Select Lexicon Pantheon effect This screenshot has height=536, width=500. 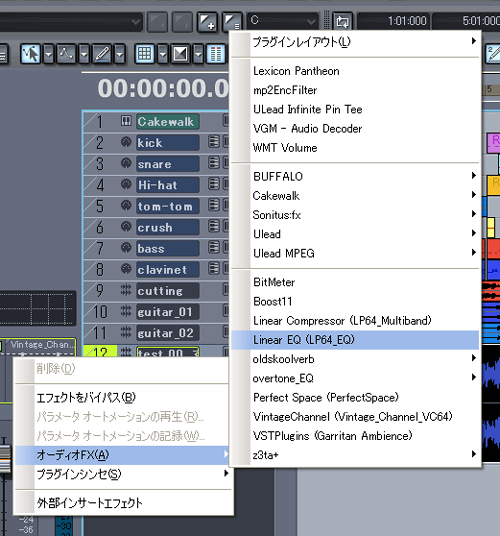[x=355, y=71]
